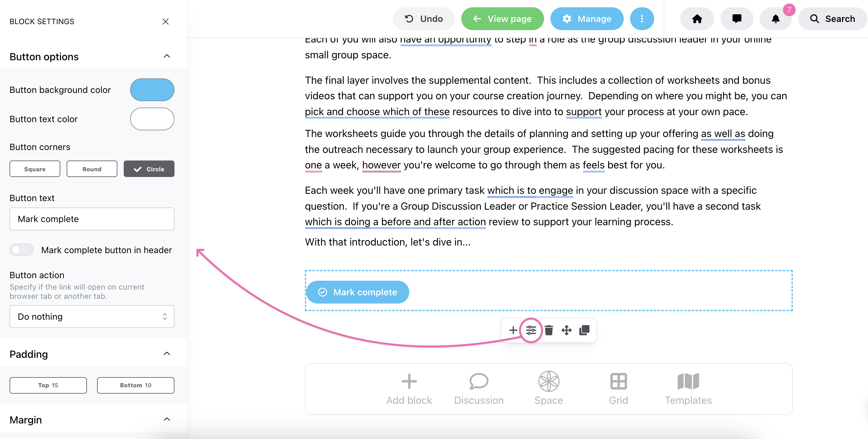The height and width of the screenshot is (439, 868).
Task: Open block settings sliders icon
Action: click(x=531, y=330)
